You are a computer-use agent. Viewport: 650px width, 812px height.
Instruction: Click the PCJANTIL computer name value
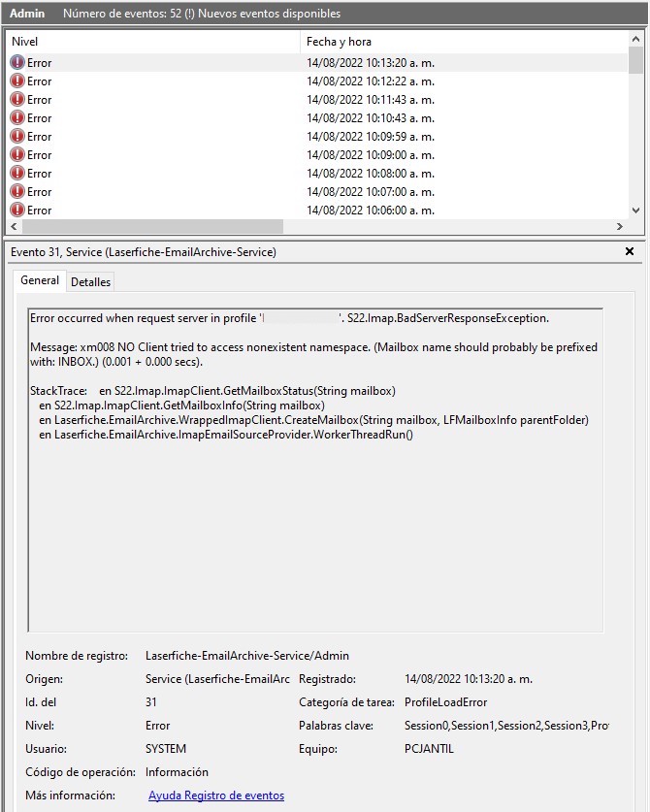[x=429, y=749]
